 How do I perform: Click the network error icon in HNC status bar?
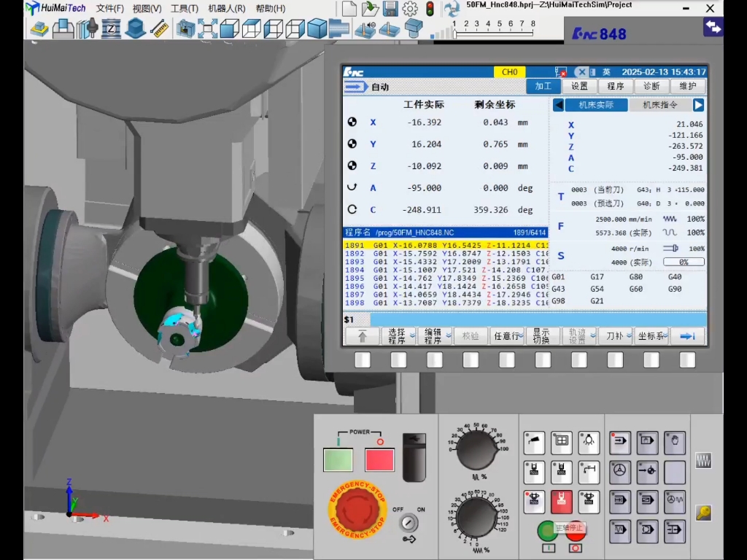tap(561, 72)
